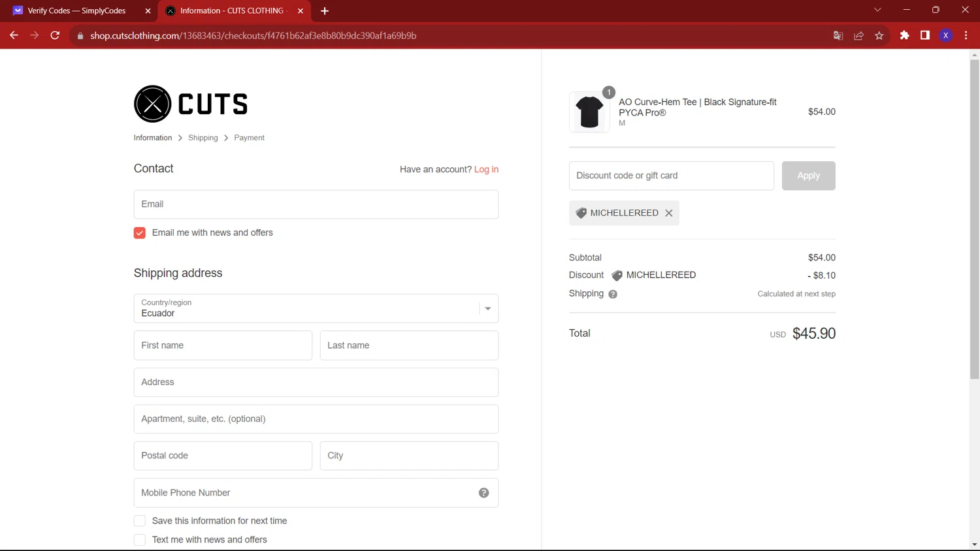Go back using the browser back arrow
The height and width of the screenshot is (551, 980).
click(14, 35)
